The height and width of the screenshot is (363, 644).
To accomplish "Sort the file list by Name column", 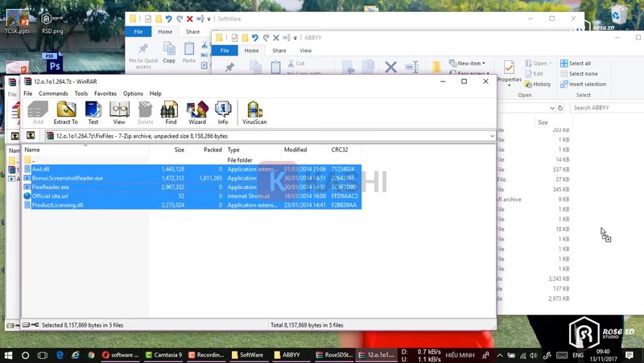I will coord(85,150).
